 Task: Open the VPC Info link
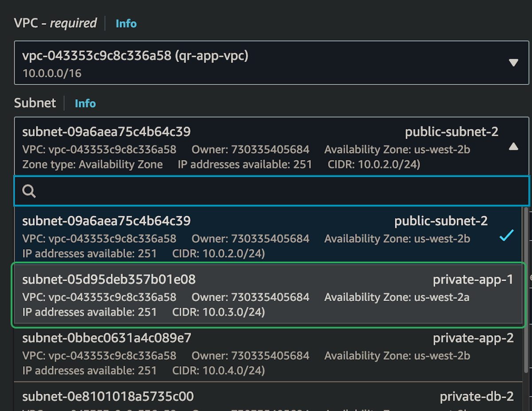[126, 23]
